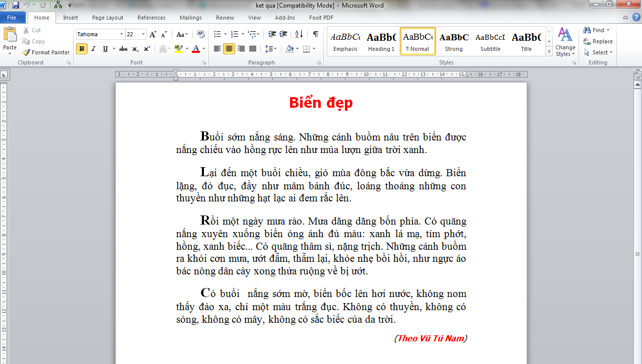Screen dimensions: 642x364
Task: Click the Sort A-Z icon
Action: coord(299,34)
